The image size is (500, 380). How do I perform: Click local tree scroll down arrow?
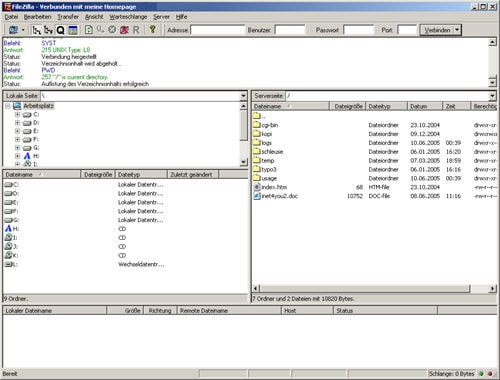[243, 162]
